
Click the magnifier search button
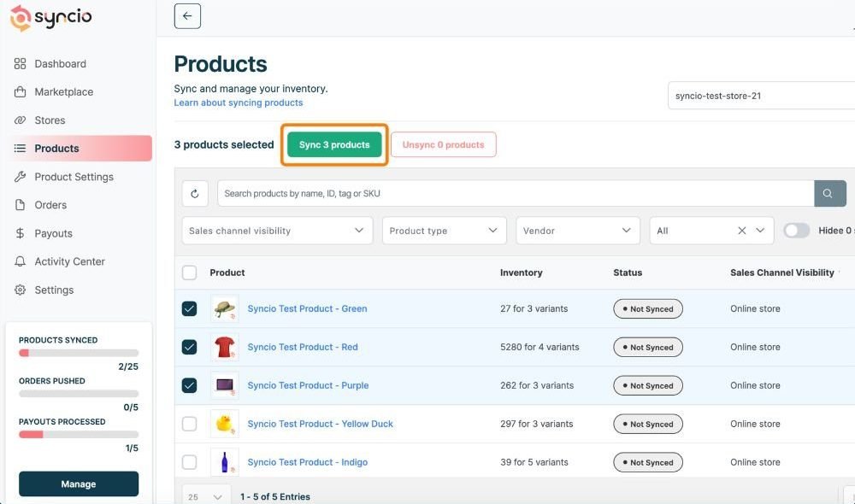(830, 193)
